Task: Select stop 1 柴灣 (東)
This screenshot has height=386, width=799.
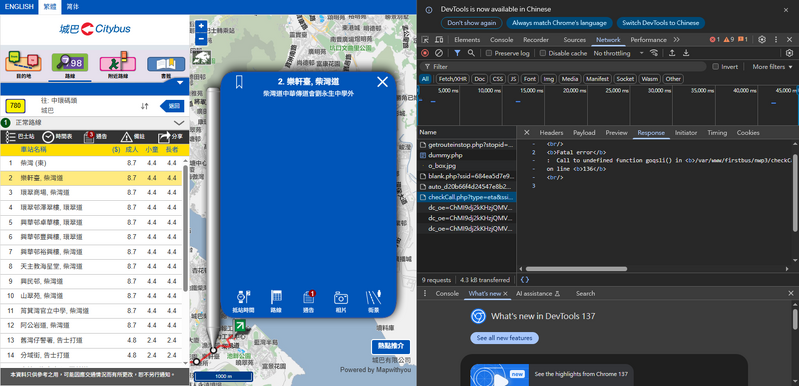Action: tap(91, 163)
